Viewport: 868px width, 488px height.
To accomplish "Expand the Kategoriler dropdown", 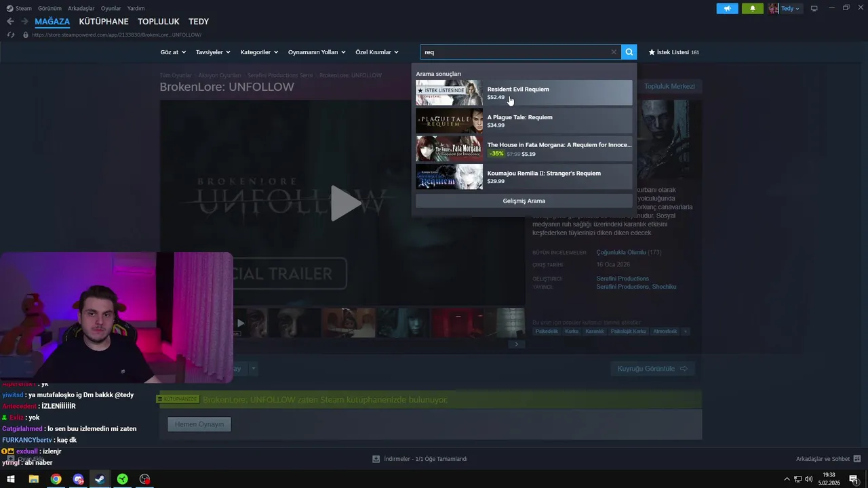I will pos(260,52).
